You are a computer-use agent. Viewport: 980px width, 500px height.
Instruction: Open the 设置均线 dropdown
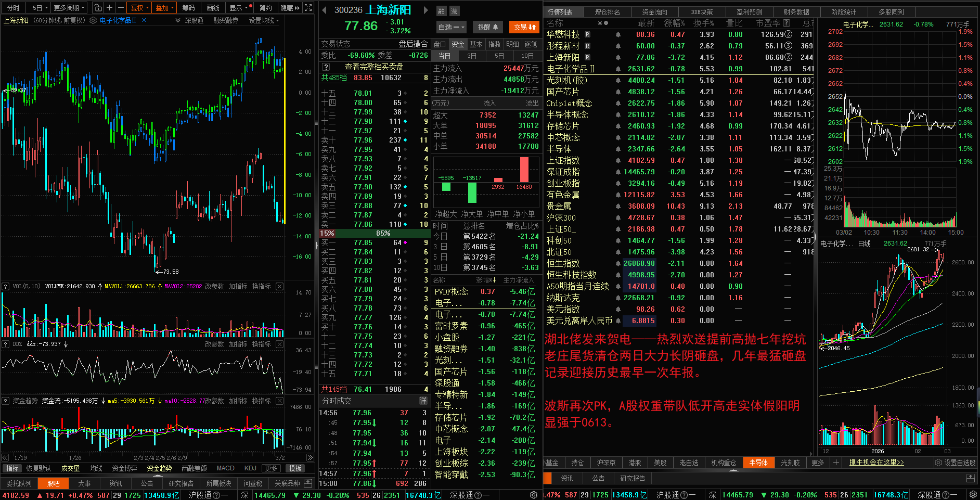tap(264, 20)
